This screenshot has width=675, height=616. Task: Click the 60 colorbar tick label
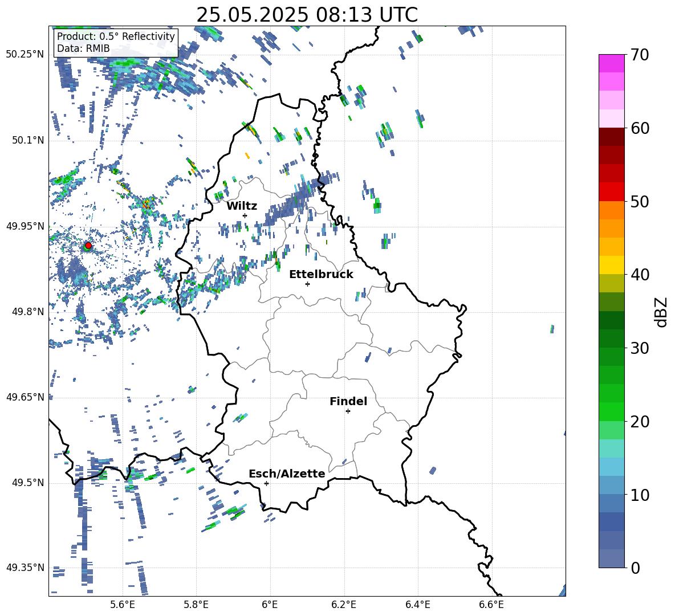pyautogui.click(x=640, y=128)
